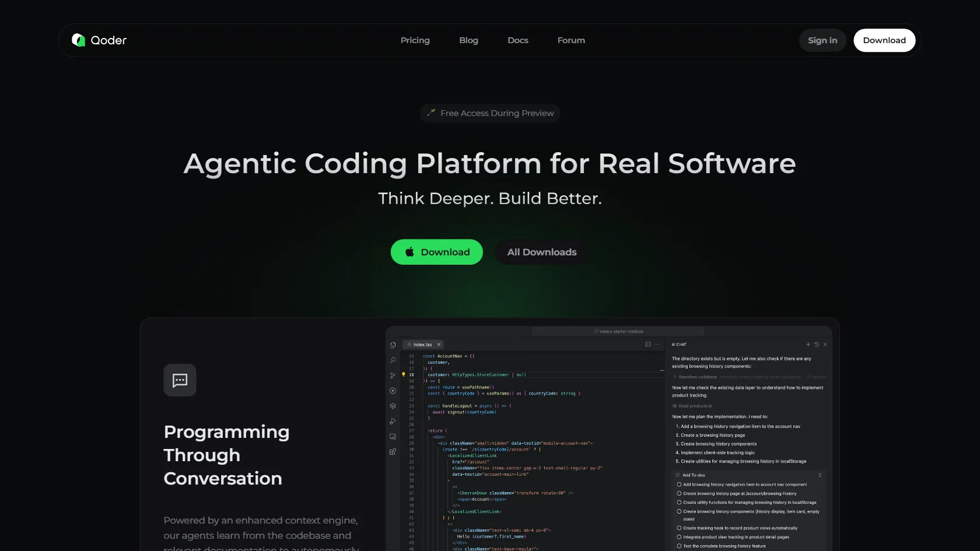Image resolution: width=980 pixels, height=551 pixels.
Task: Toggle 'Integrate product view tracking' to-do circle
Action: point(679,537)
